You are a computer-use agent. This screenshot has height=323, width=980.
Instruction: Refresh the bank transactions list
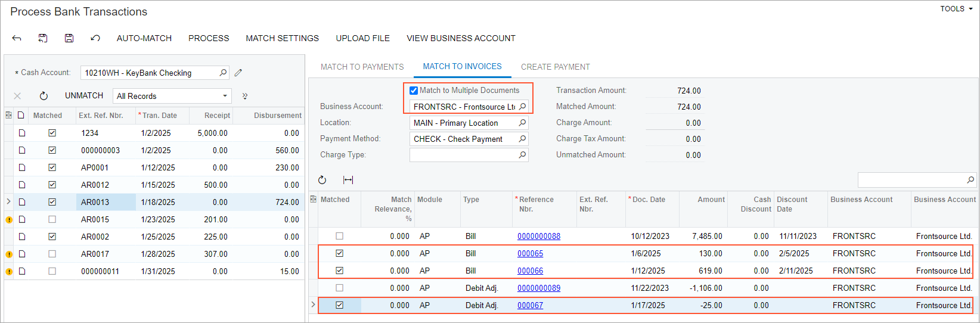[x=44, y=96]
